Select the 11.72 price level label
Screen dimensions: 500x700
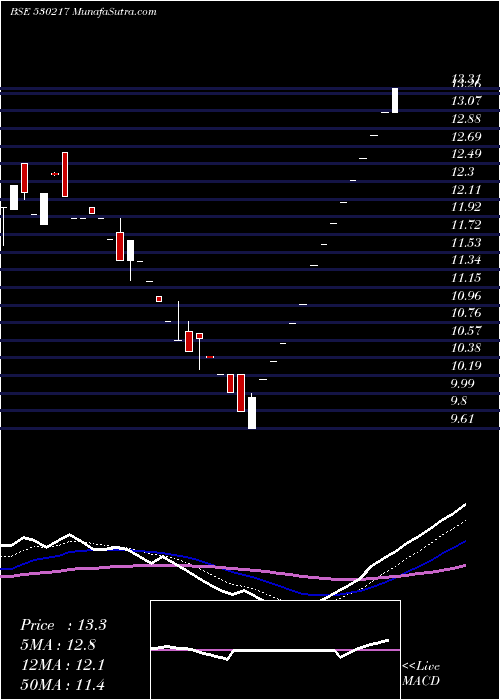[466, 225]
